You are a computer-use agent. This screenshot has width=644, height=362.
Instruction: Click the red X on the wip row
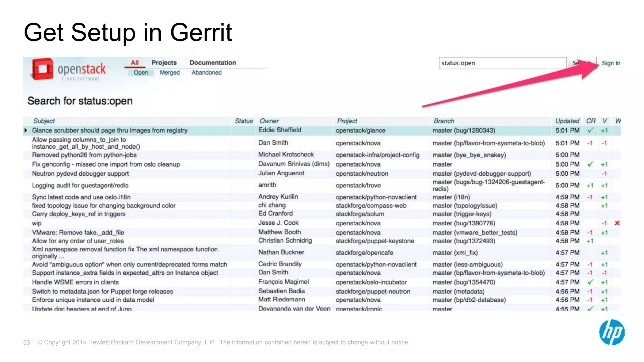617,223
